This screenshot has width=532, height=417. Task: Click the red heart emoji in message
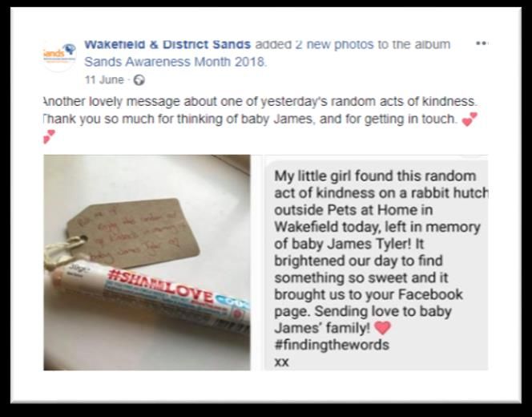[x=382, y=328]
